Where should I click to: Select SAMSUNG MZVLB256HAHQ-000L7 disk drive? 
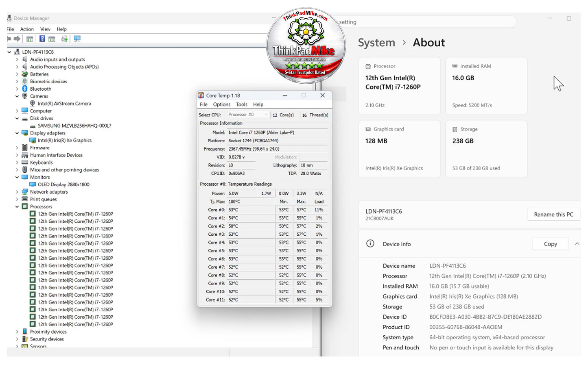click(74, 126)
